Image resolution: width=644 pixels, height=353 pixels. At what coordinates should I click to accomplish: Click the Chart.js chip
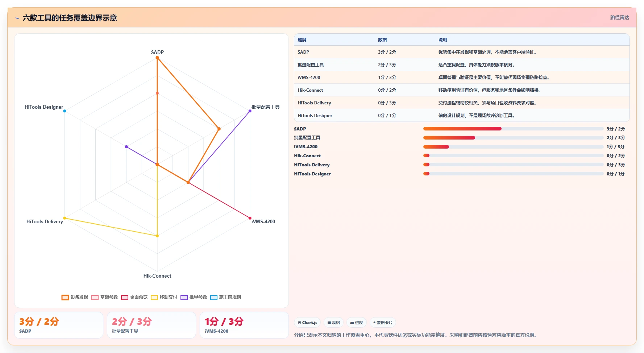[x=307, y=323]
